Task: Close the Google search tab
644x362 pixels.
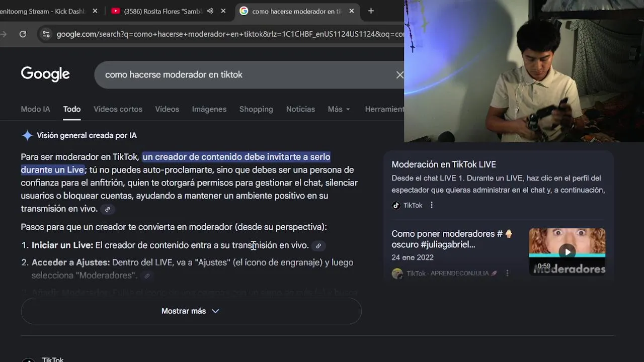Action: point(352,11)
